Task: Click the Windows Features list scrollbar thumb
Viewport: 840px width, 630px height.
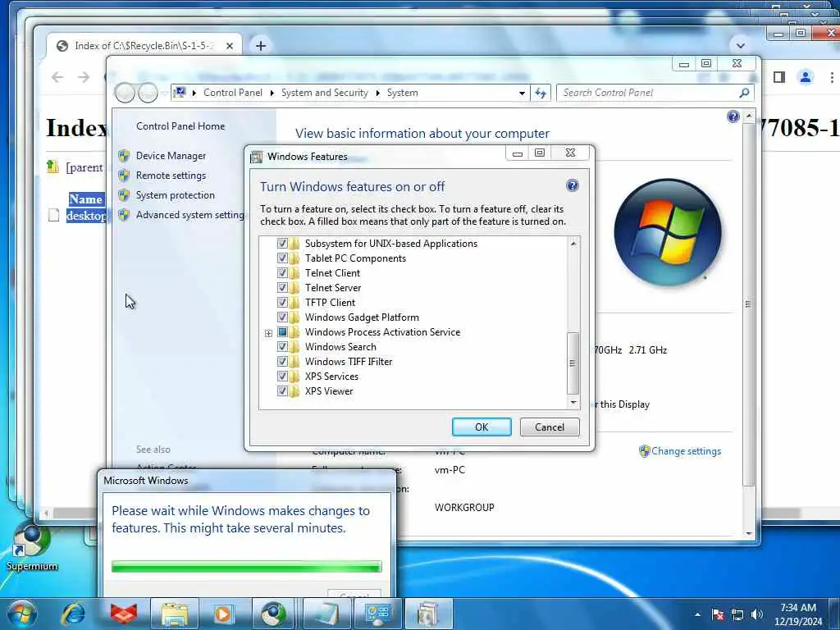Action: [573, 363]
